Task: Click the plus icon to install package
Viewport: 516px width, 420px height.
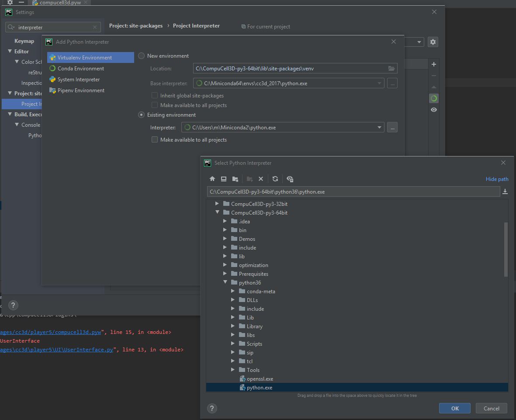Action: coord(434,64)
